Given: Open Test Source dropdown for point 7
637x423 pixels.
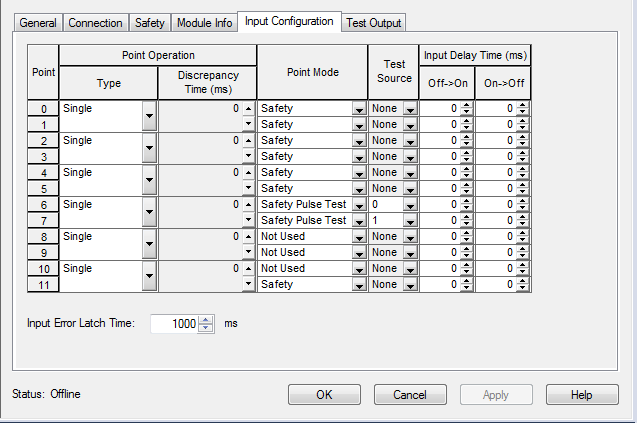Looking at the screenshot, I should [x=409, y=221].
